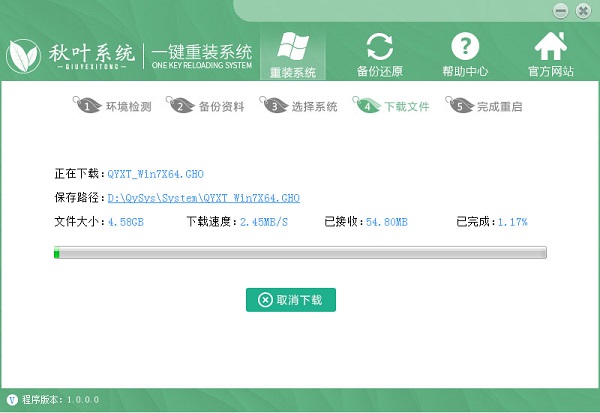Open the 帮助中心 question mark icon
The image size is (600, 413).
pyautogui.click(x=465, y=47)
